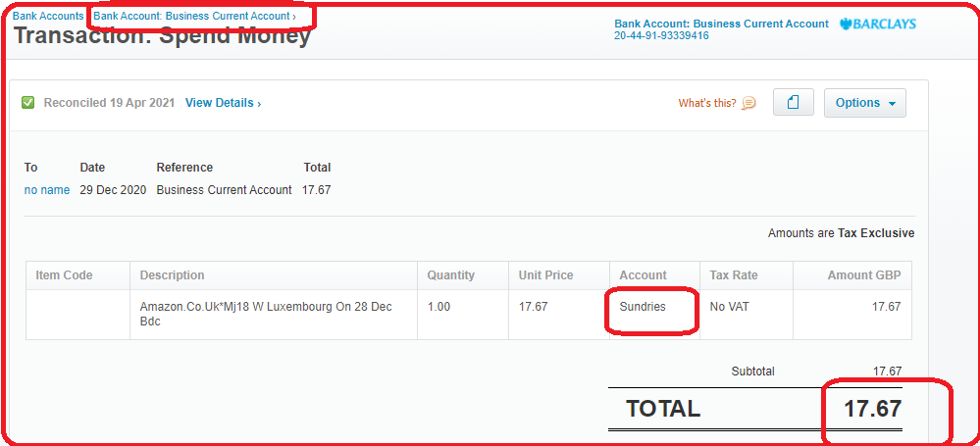The width and height of the screenshot is (980, 446).
Task: Open the View Details link
Action: (223, 103)
